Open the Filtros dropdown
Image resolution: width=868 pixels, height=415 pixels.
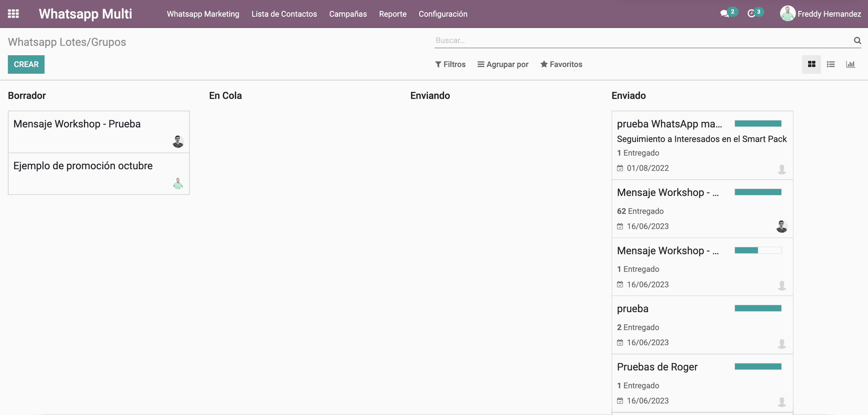click(x=450, y=64)
